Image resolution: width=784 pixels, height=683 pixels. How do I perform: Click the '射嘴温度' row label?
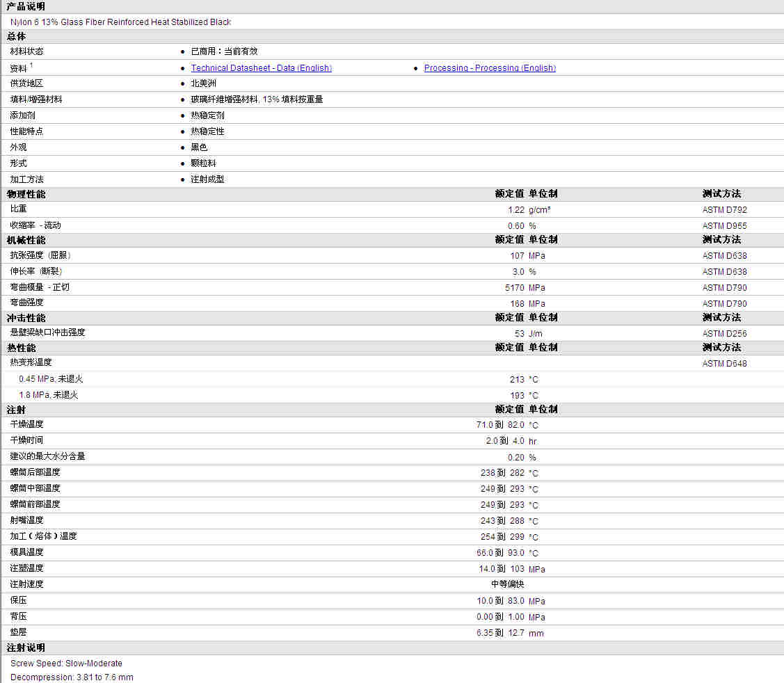pos(26,520)
